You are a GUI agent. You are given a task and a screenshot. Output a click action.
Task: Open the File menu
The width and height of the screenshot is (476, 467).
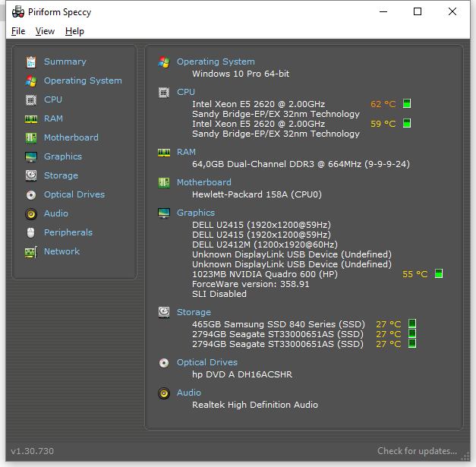18,31
